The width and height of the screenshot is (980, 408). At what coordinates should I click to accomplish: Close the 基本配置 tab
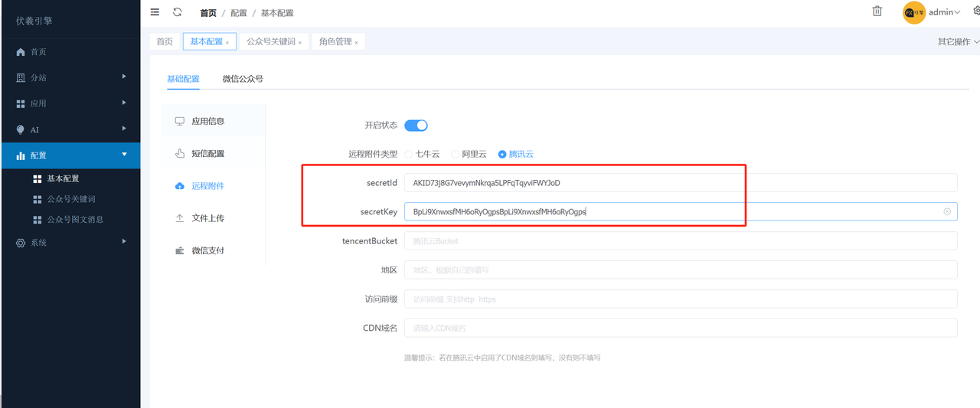tap(227, 42)
